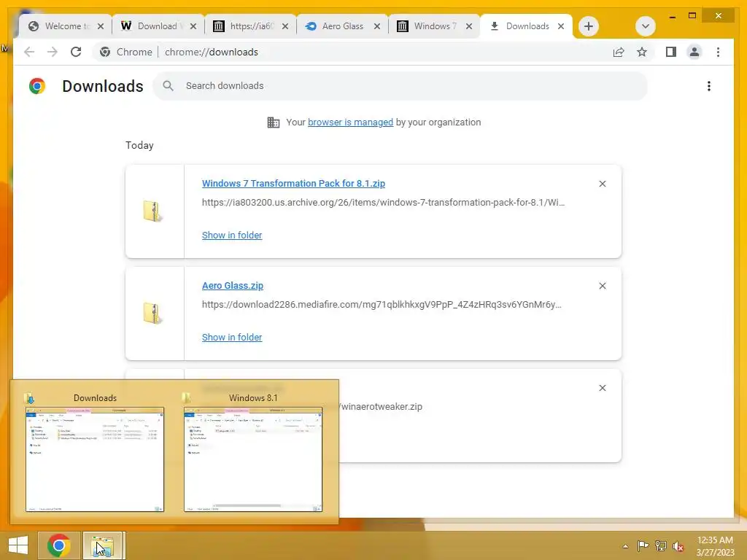
Task: Click the Chrome site info icon in address bar
Action: pos(105,52)
